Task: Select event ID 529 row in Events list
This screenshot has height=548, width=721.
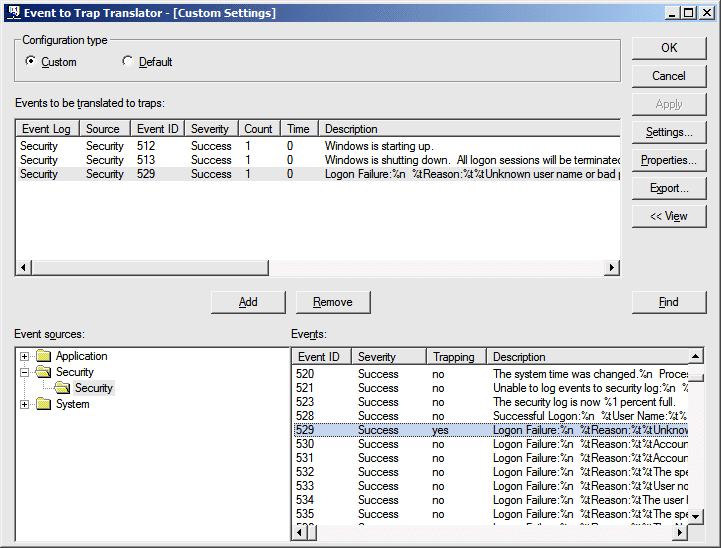Action: [400, 430]
